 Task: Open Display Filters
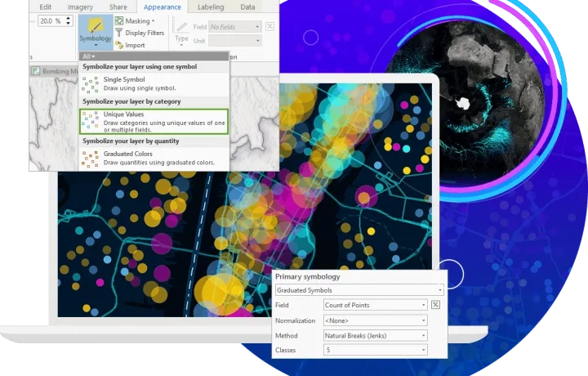pyautogui.click(x=140, y=33)
